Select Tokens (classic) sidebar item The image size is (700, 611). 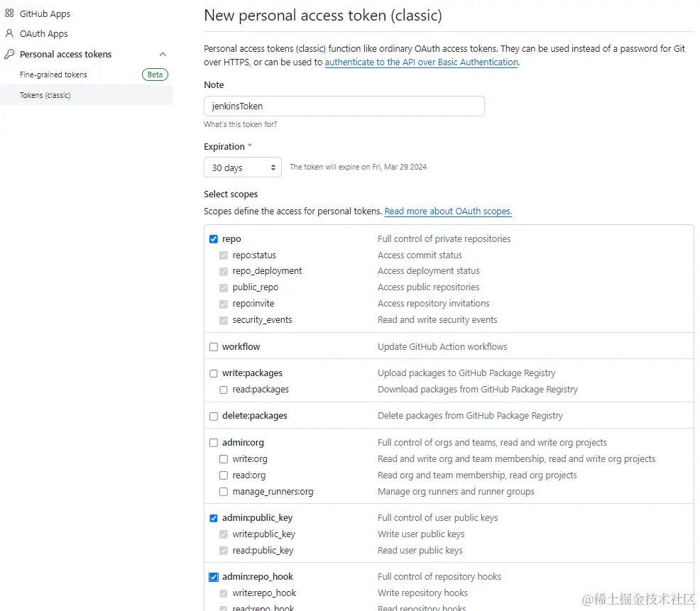tap(45, 95)
